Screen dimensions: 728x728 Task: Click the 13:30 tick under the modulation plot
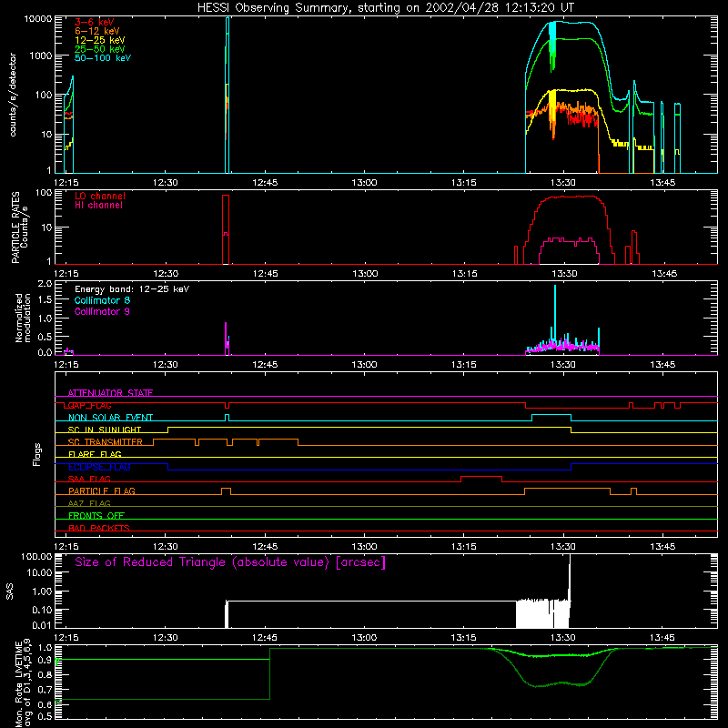tap(563, 365)
